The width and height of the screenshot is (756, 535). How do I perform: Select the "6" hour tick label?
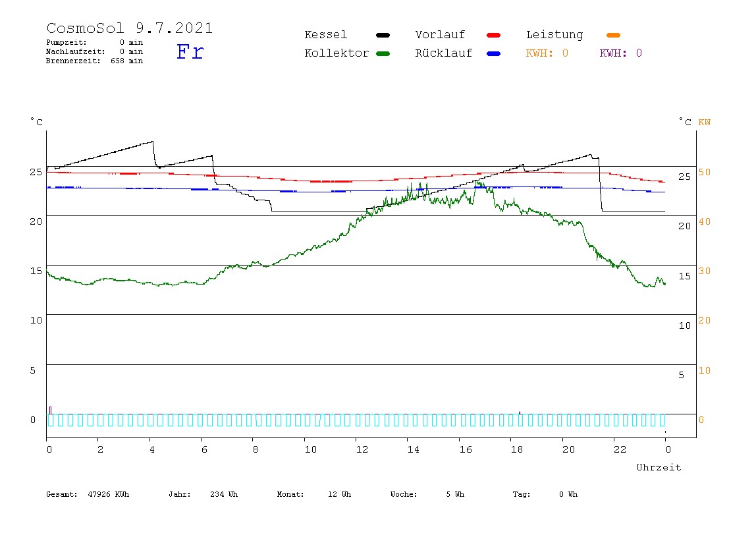pyautogui.click(x=204, y=449)
